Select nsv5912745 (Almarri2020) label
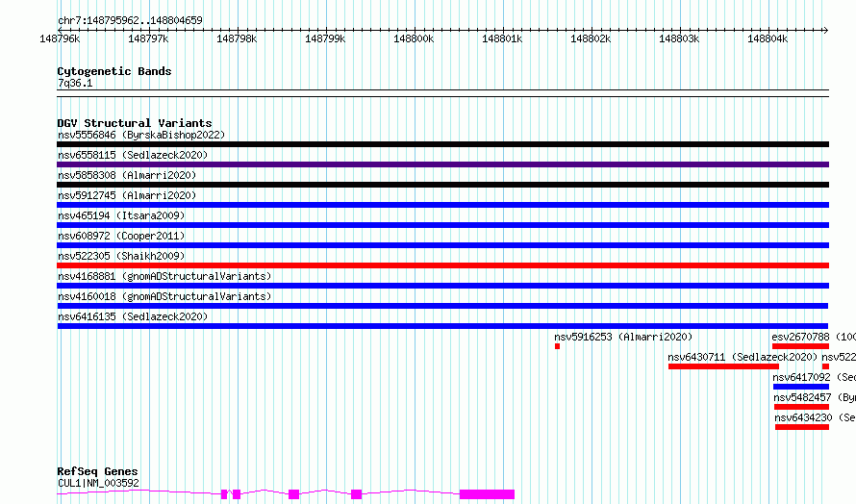The width and height of the screenshot is (856, 504). click(x=127, y=195)
